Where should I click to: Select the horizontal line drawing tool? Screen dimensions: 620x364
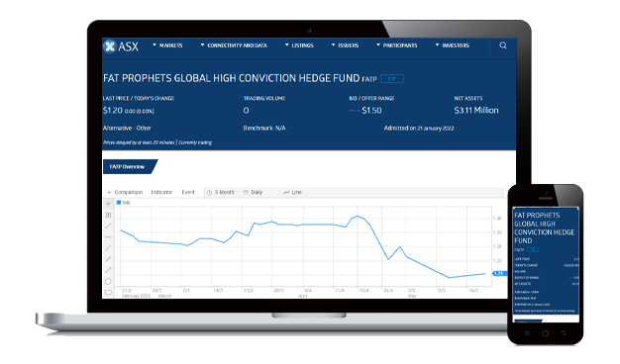pos(108,236)
